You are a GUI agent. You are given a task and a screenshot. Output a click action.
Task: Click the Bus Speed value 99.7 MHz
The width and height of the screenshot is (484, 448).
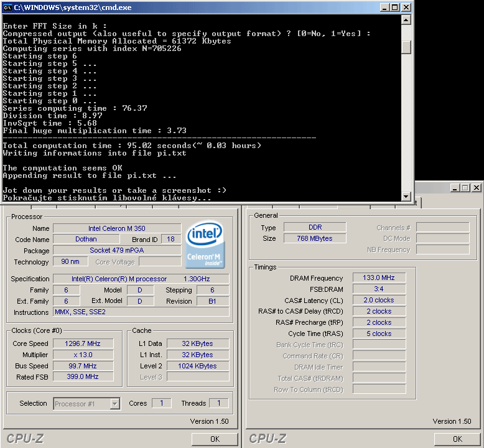click(x=83, y=366)
